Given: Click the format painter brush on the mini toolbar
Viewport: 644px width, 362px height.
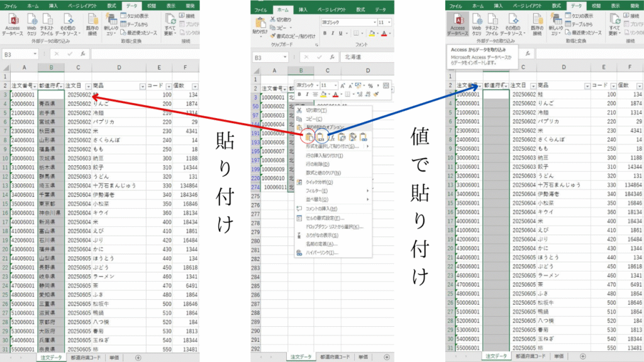Looking at the screenshot, I should click(x=376, y=94).
